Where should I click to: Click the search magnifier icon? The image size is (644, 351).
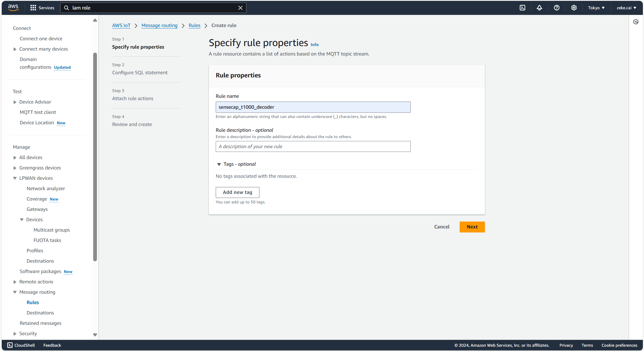click(x=66, y=8)
